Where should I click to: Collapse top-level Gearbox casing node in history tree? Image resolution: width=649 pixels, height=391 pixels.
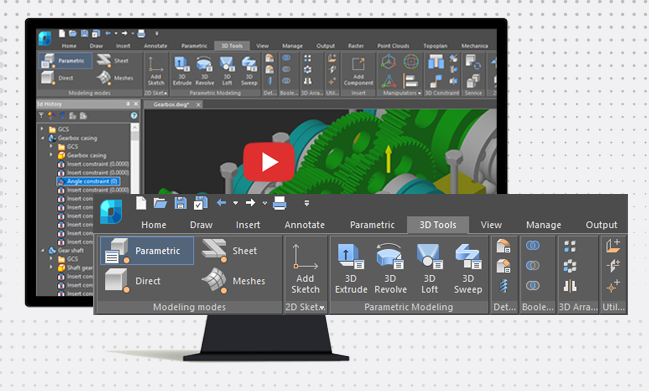tap(42, 138)
